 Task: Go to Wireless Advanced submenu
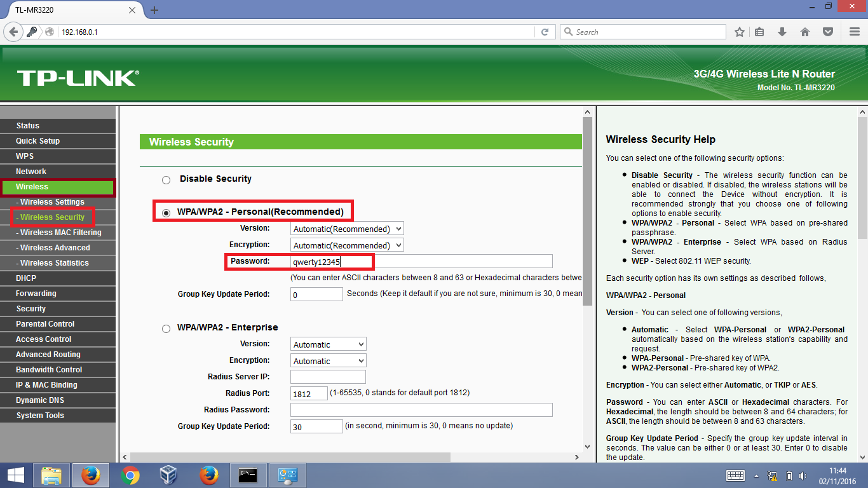tap(58, 248)
